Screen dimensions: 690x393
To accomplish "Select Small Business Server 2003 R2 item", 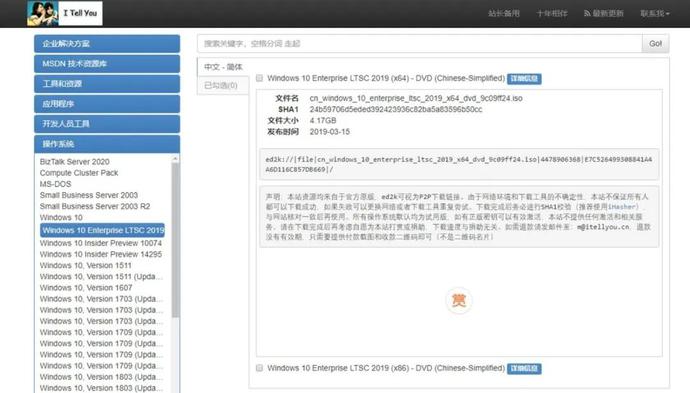I will pos(95,206).
